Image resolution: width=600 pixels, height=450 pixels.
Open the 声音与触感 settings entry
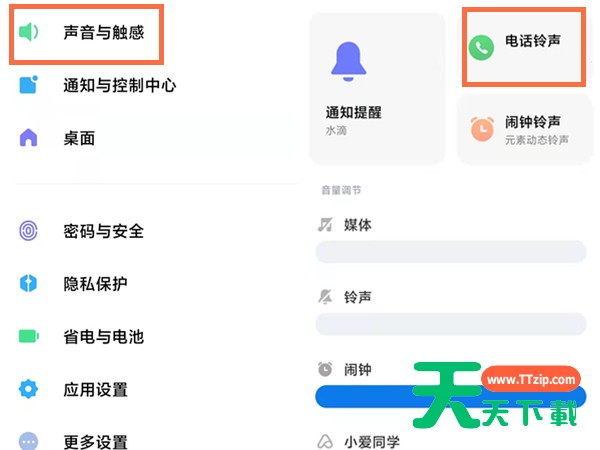coord(86,34)
